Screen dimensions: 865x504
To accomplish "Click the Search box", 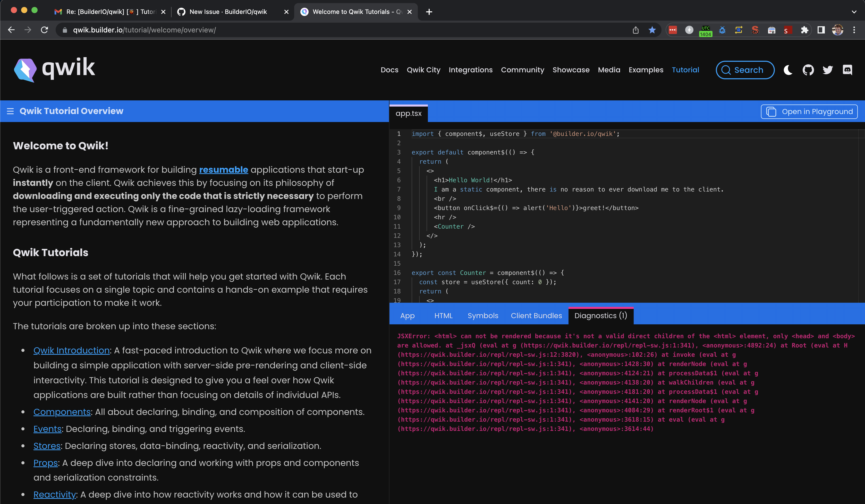I will [x=745, y=70].
